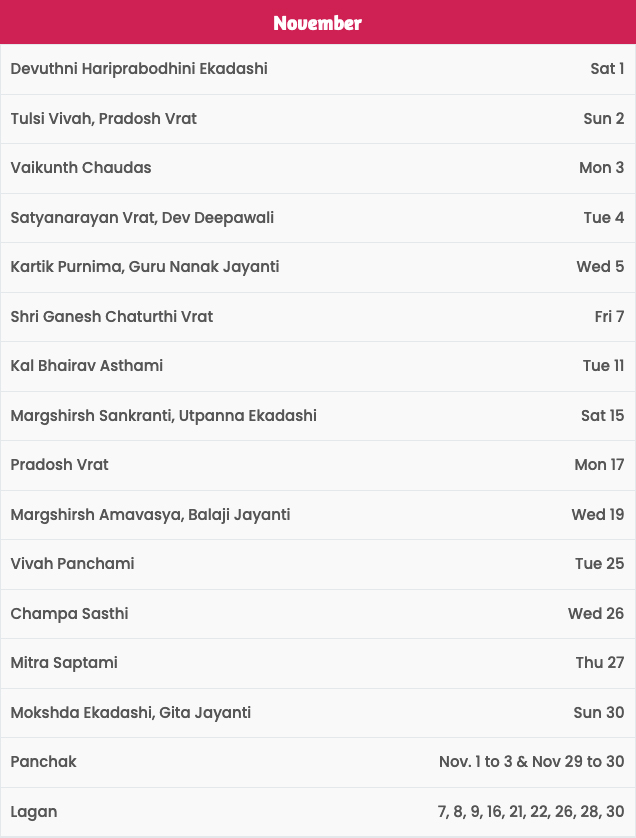Select the Champa Sasthi row
Image resolution: width=636 pixels, height=838 pixels.
point(318,614)
